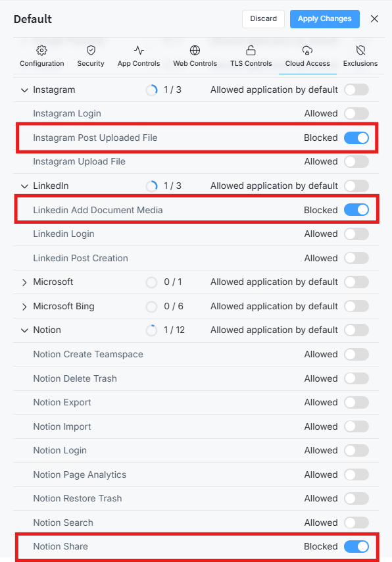Click the Configuration gear icon
The height and width of the screenshot is (562, 392).
[42, 51]
